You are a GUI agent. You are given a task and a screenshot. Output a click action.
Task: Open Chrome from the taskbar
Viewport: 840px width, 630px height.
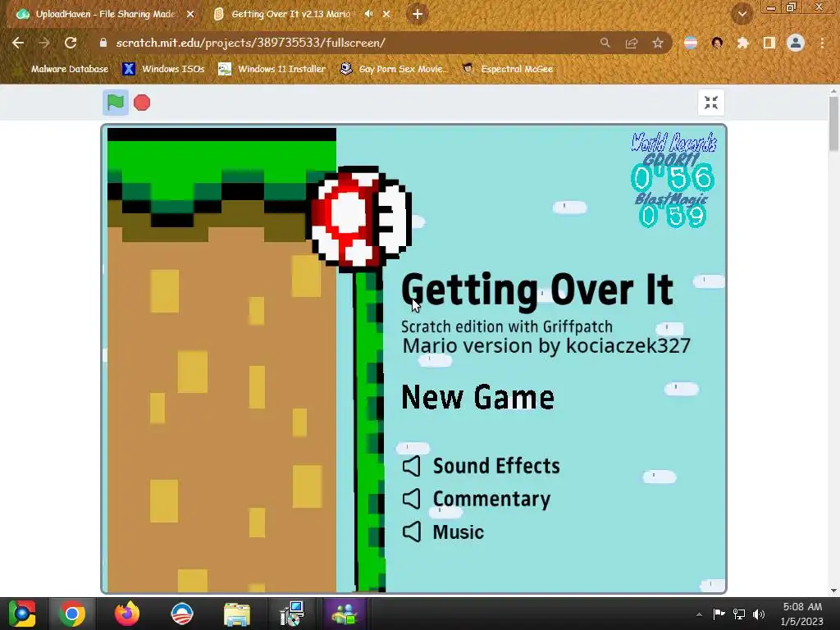[72, 614]
